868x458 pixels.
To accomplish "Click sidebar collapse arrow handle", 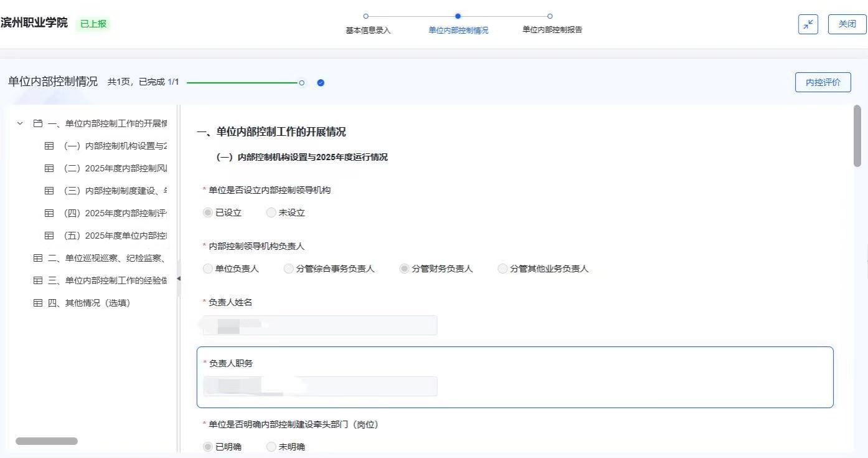I will (x=179, y=278).
